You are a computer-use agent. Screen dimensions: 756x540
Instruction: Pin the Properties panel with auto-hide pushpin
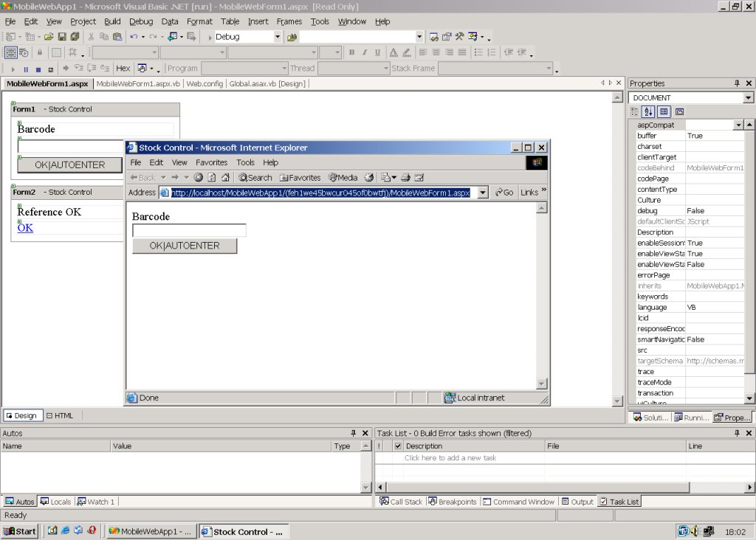tap(737, 83)
